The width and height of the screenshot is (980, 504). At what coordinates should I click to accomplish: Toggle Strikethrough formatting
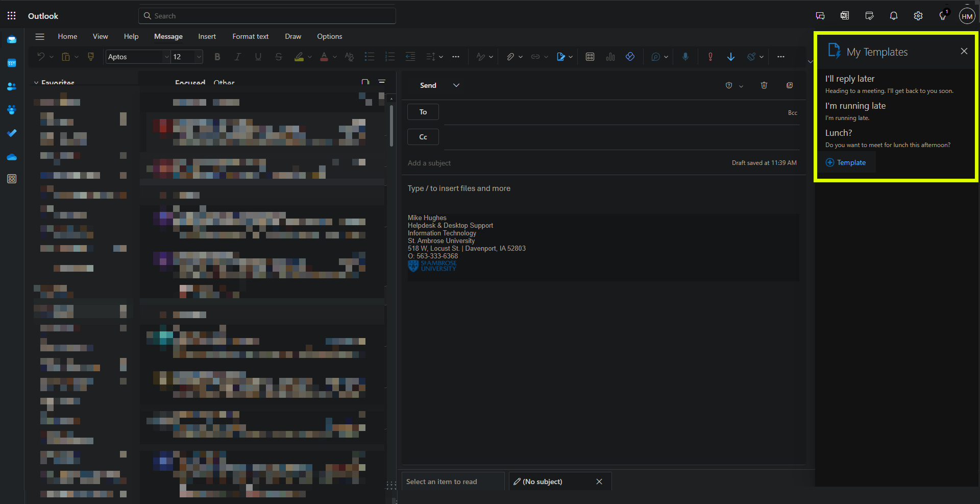(x=279, y=57)
